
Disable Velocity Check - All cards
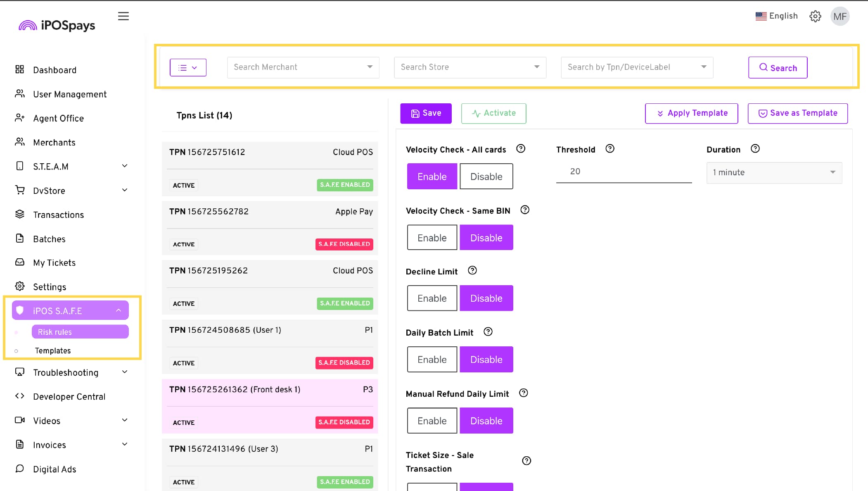[486, 176]
